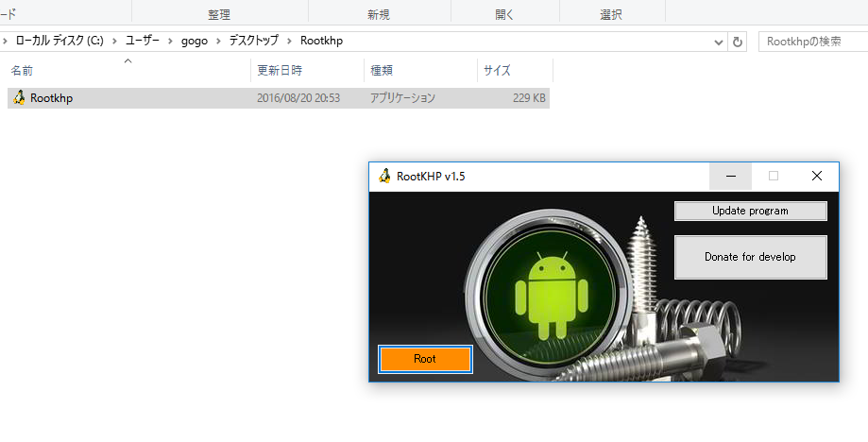Click the orange Root button
This screenshot has height=442, width=868.
tap(425, 359)
